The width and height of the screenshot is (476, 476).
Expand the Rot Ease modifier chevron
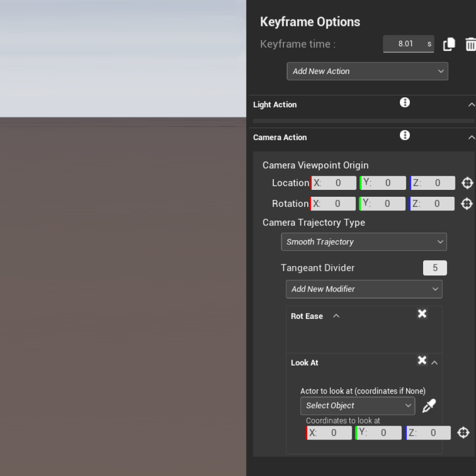(336, 316)
